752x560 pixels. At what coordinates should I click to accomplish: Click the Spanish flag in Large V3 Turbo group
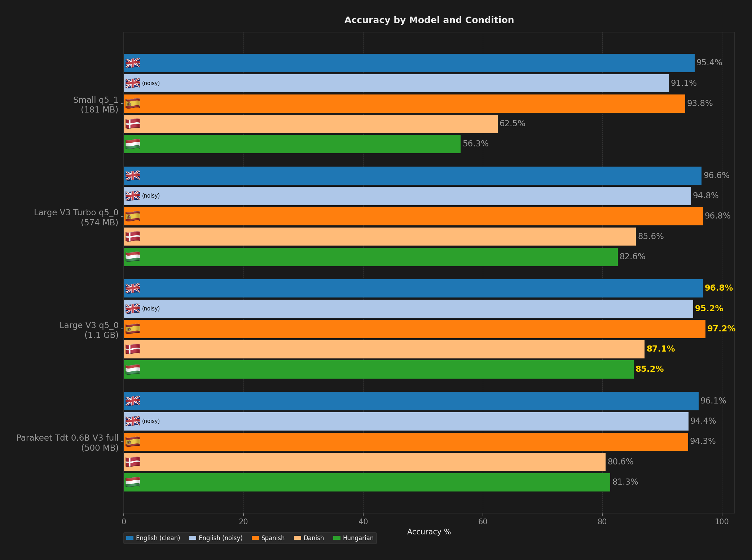[x=133, y=216]
